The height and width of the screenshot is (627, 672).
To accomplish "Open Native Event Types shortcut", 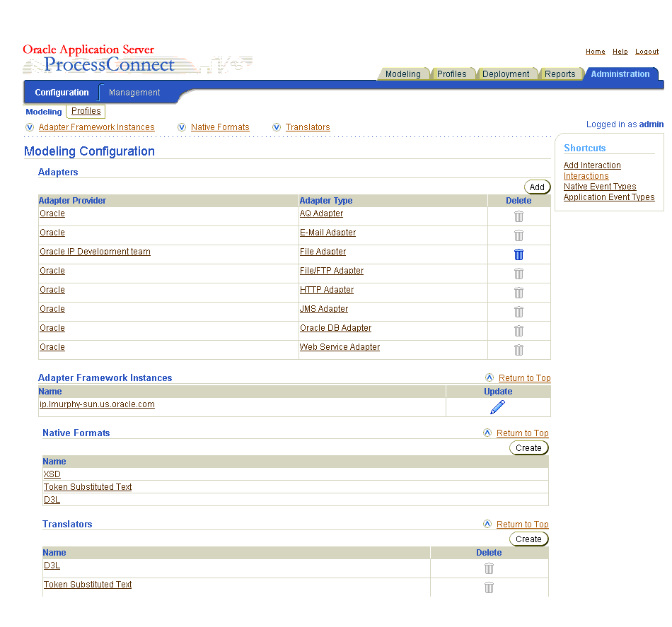I will (x=600, y=187).
